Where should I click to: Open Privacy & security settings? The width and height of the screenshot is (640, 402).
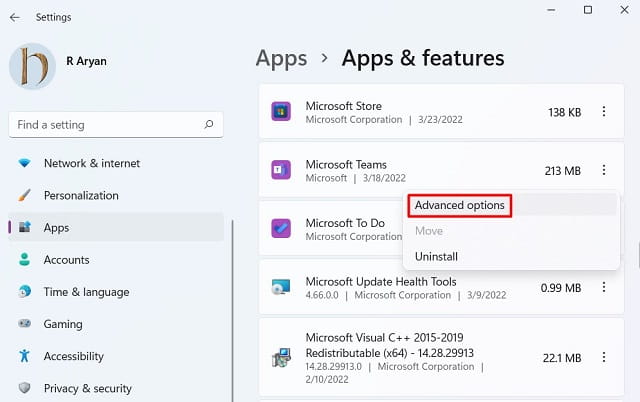88,388
